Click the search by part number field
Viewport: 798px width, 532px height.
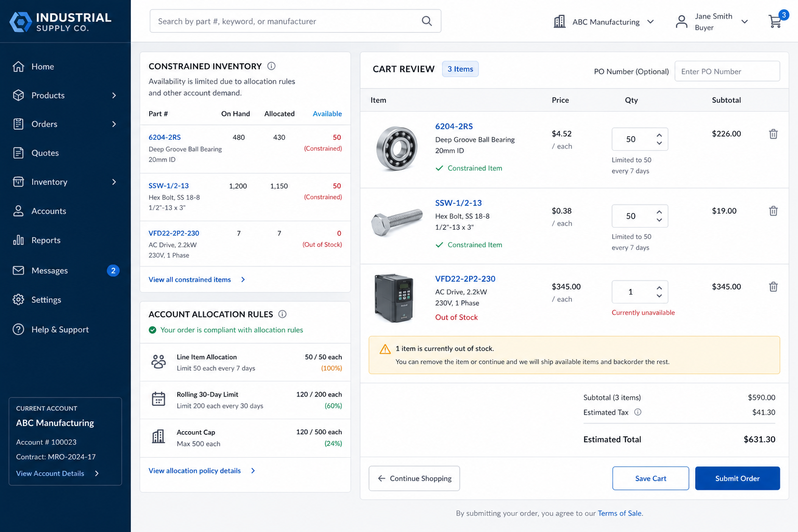point(295,21)
